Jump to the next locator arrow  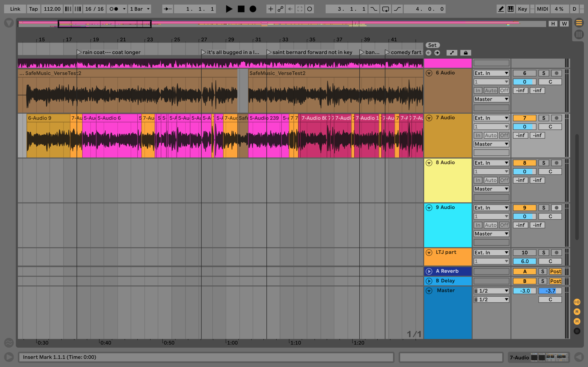(x=437, y=53)
